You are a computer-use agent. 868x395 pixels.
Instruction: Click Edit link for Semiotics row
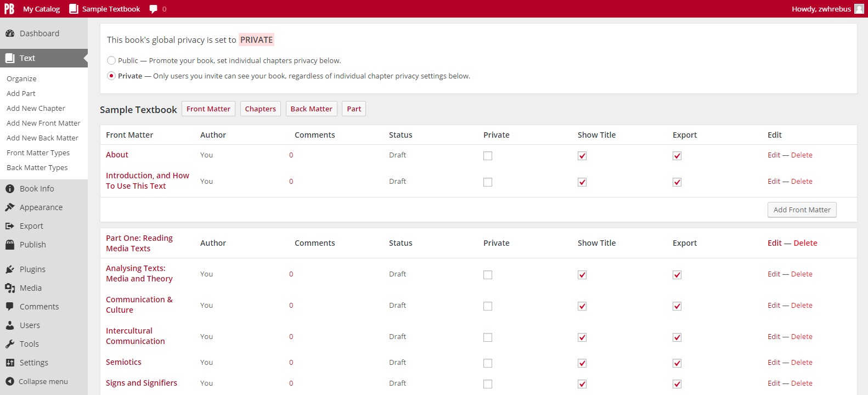tap(774, 363)
